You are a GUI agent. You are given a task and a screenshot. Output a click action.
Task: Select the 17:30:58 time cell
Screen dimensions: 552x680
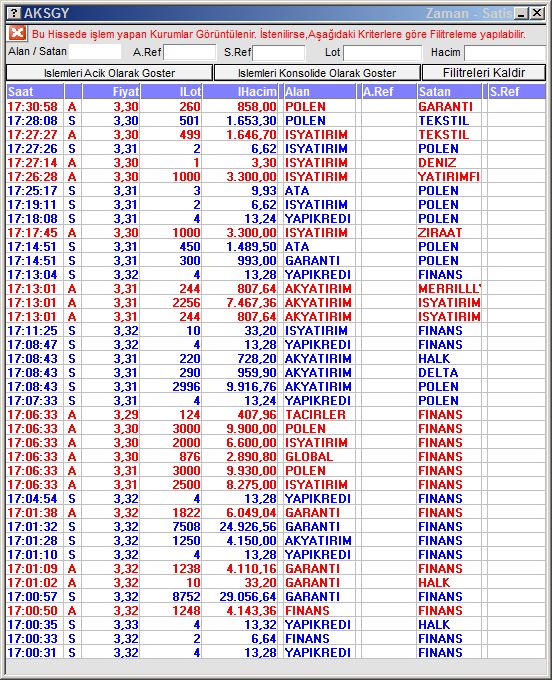33,107
